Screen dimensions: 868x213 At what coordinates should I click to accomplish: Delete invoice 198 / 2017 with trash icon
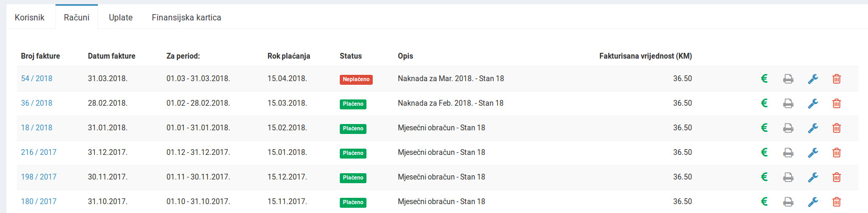pos(837,177)
